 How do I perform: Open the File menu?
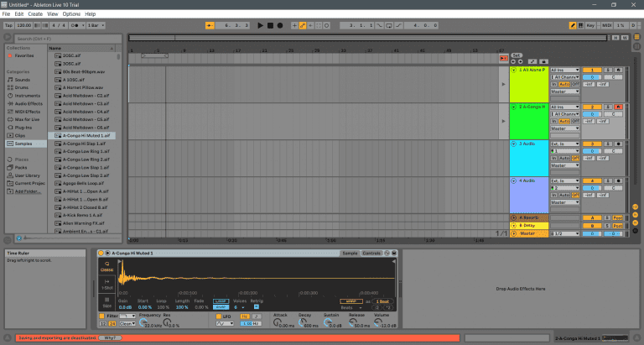(6, 14)
